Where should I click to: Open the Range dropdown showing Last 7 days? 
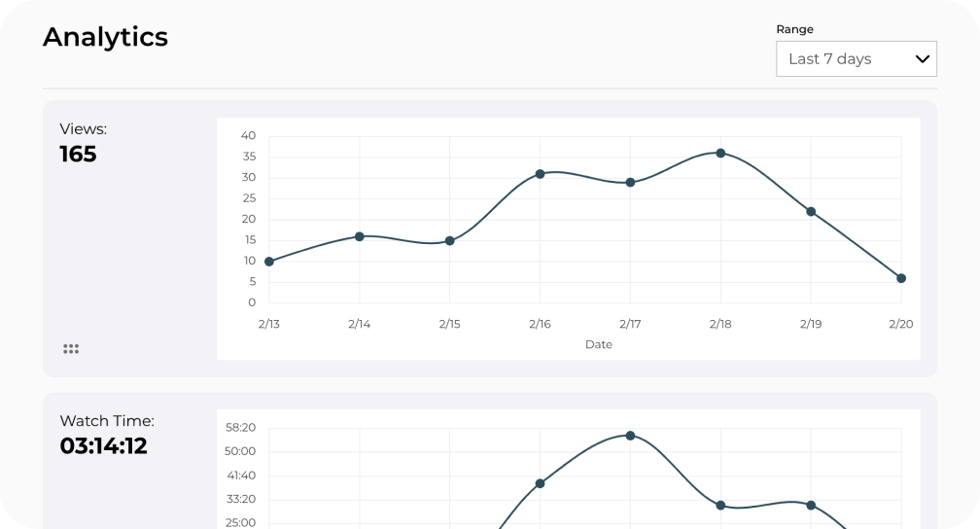click(x=856, y=59)
